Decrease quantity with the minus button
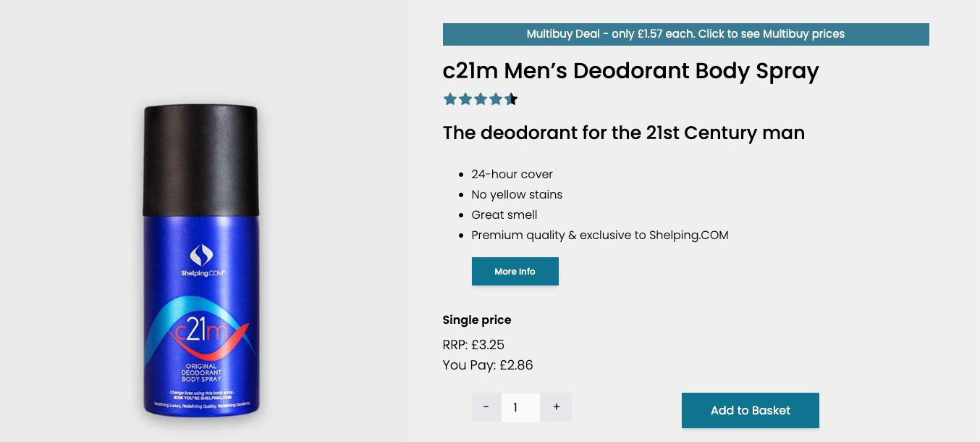 pos(486,407)
